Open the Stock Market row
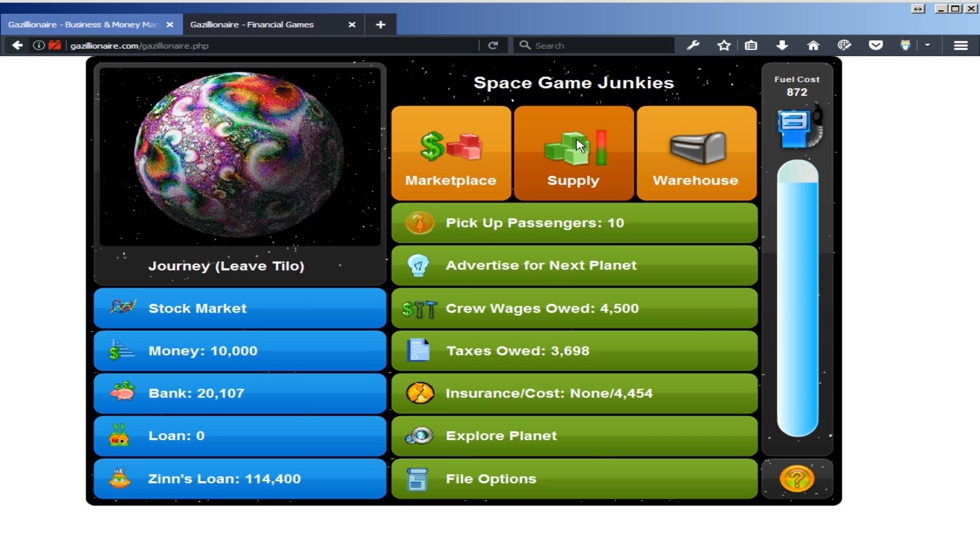The image size is (980, 551). (x=240, y=308)
